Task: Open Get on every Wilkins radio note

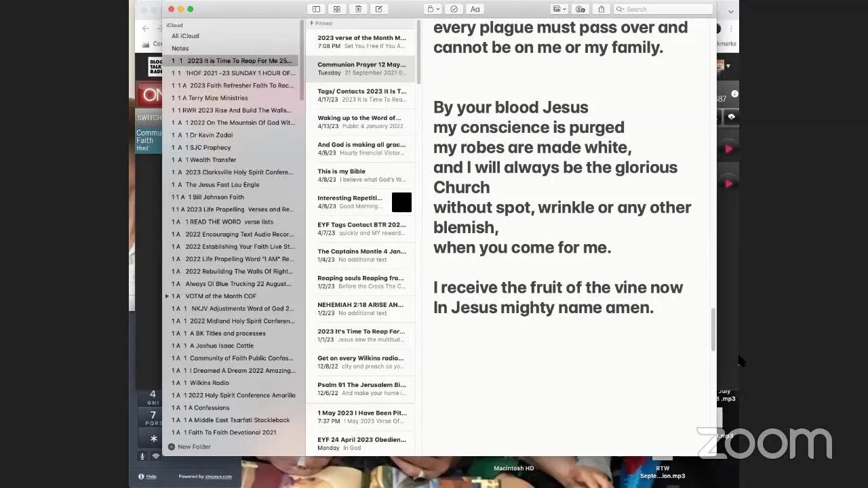Action: point(361,362)
